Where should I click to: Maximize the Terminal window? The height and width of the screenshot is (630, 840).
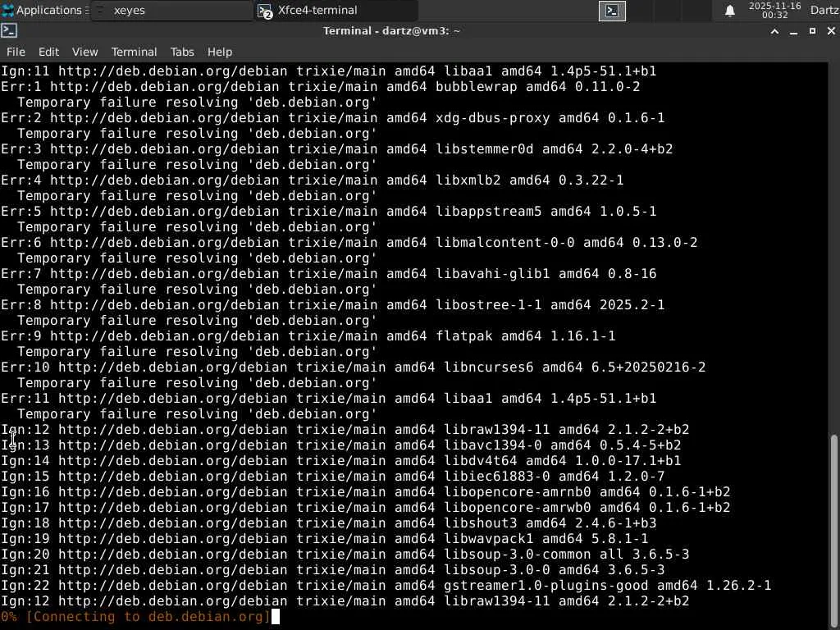[812, 31]
